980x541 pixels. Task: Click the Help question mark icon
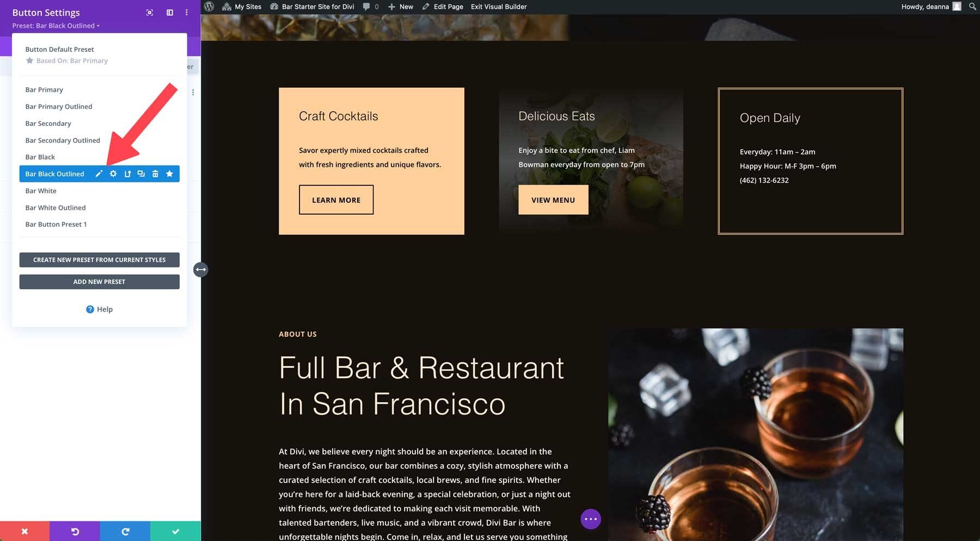click(90, 309)
